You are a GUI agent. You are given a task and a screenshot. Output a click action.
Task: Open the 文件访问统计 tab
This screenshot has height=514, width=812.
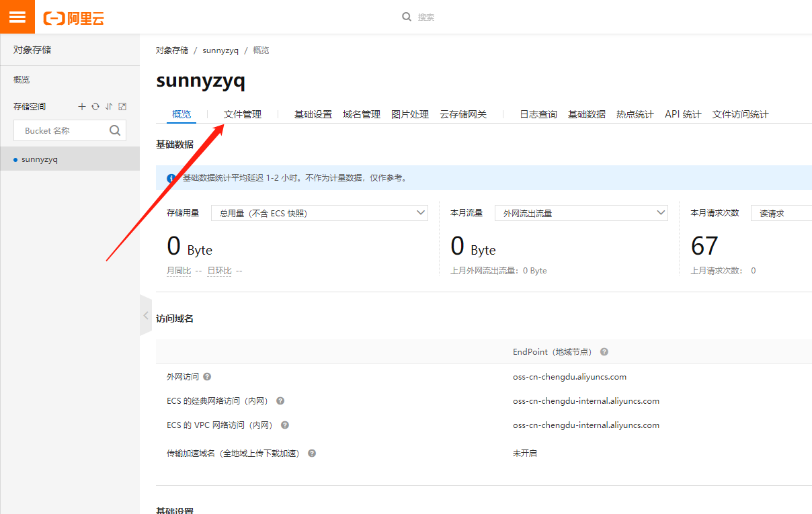[x=740, y=114]
